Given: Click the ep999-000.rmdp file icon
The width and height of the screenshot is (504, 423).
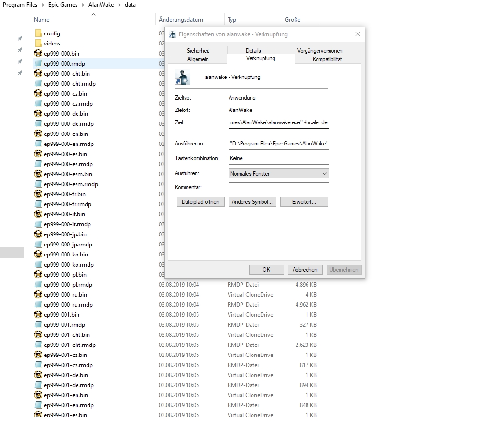Looking at the screenshot, I should (x=38, y=63).
